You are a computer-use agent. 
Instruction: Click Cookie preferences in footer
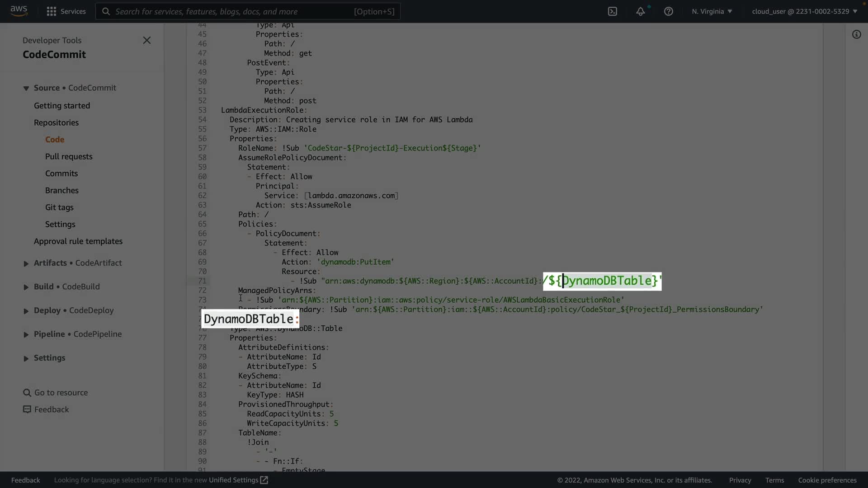pos(827,480)
